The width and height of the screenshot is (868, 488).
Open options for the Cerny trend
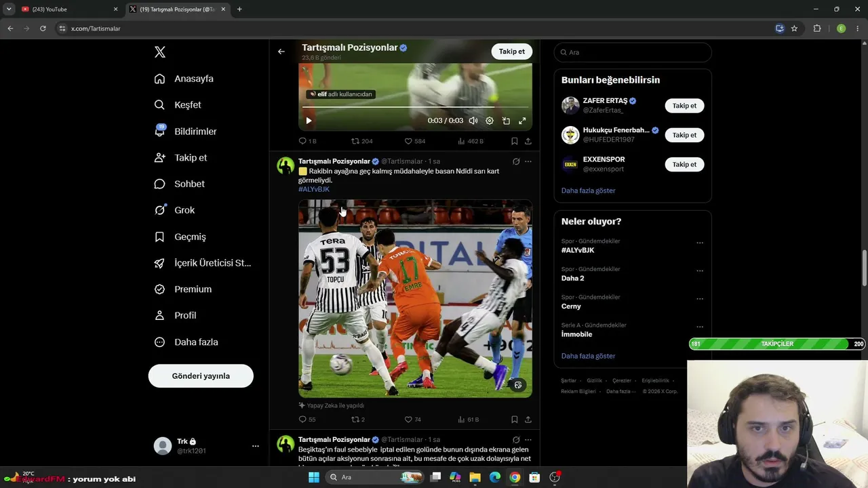click(700, 299)
